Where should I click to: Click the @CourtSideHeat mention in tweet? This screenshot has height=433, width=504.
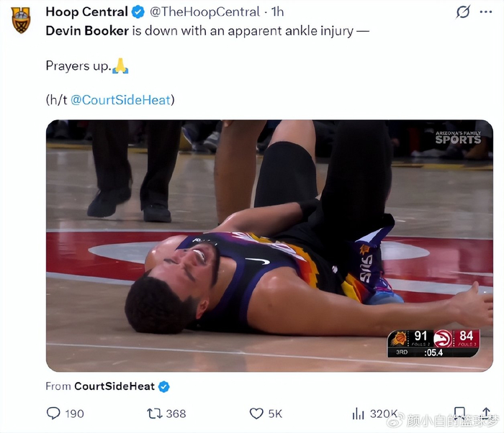[x=120, y=100]
